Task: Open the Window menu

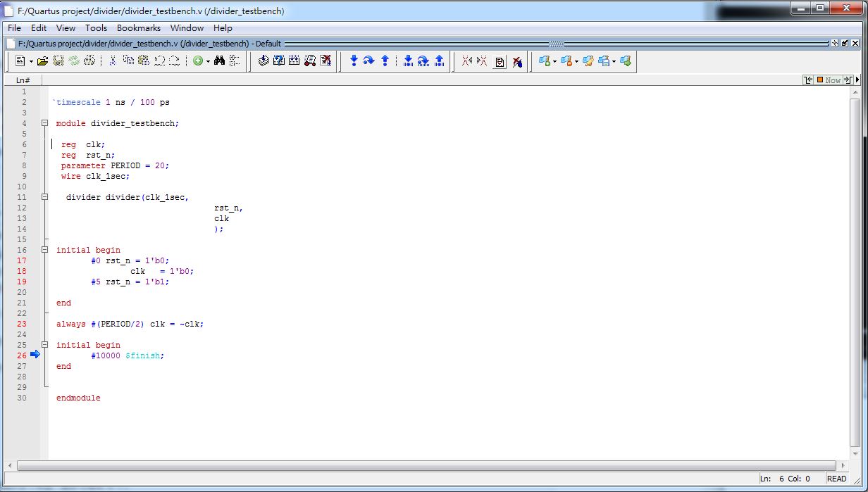Action: pyautogui.click(x=187, y=28)
